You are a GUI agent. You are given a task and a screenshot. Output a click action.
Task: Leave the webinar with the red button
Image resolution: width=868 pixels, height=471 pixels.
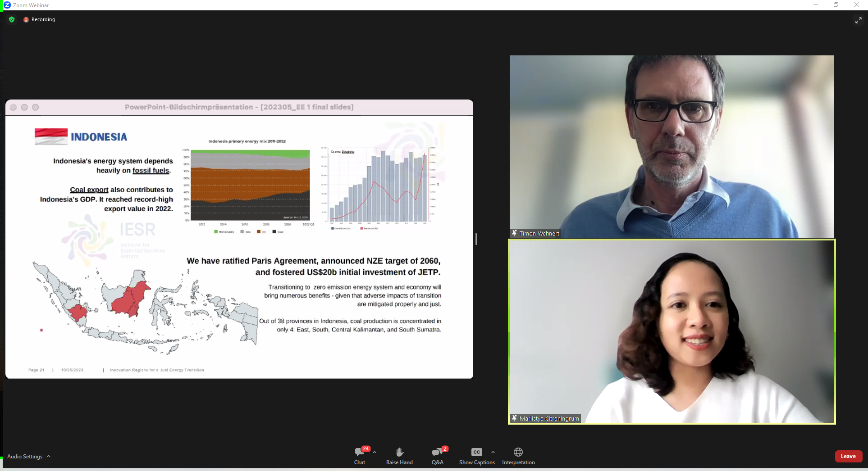click(848, 456)
